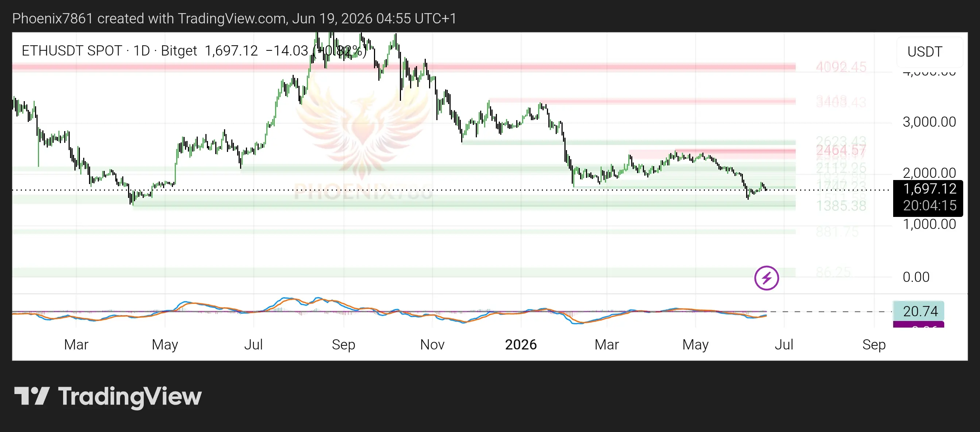Click the change value −14.03

(x=286, y=51)
